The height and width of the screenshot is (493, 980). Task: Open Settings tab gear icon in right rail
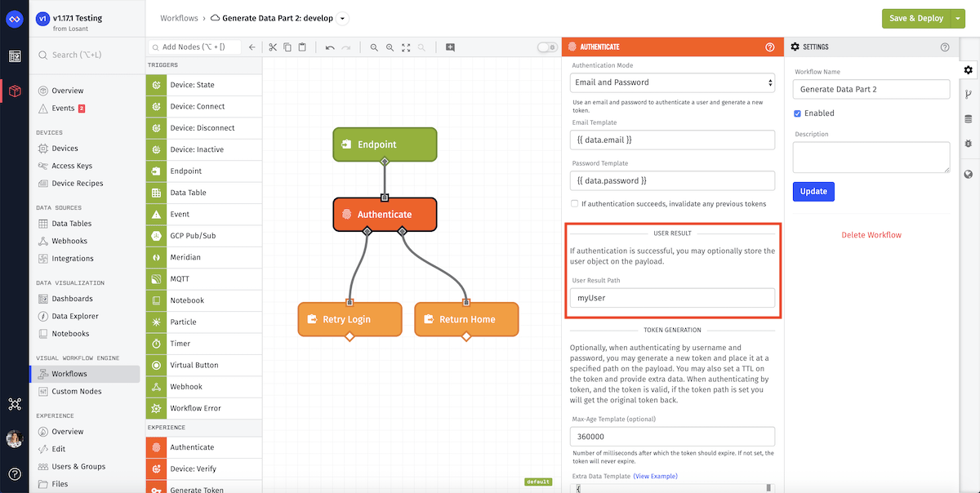coord(969,70)
